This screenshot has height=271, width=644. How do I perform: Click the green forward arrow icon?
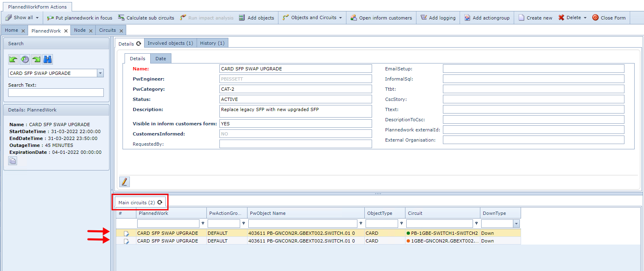click(36, 59)
